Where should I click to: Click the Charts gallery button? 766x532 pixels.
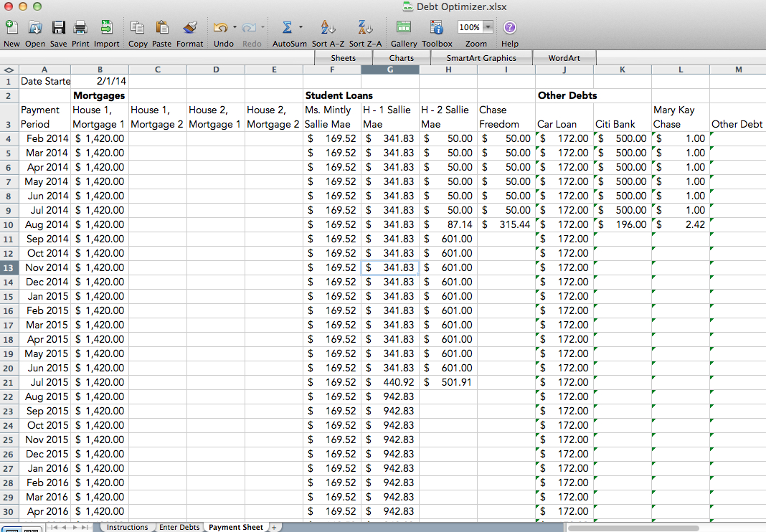[402, 58]
